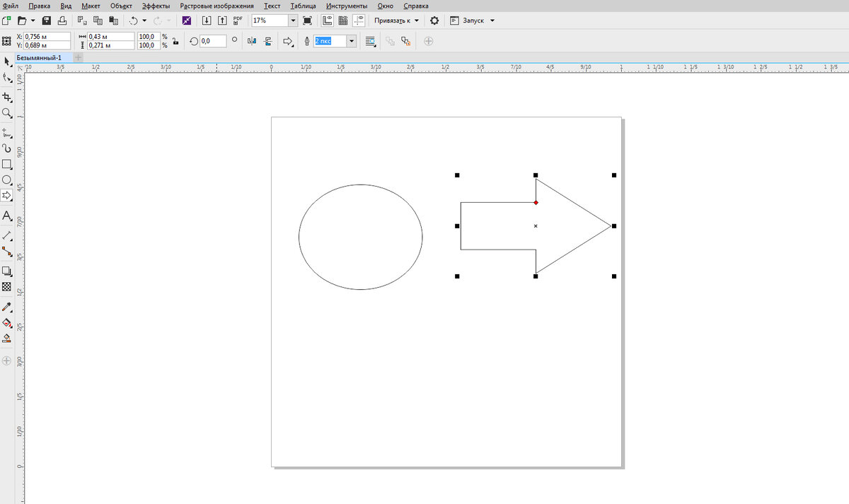Publish to PDF
This screenshot has height=504, width=849.
click(x=238, y=20)
